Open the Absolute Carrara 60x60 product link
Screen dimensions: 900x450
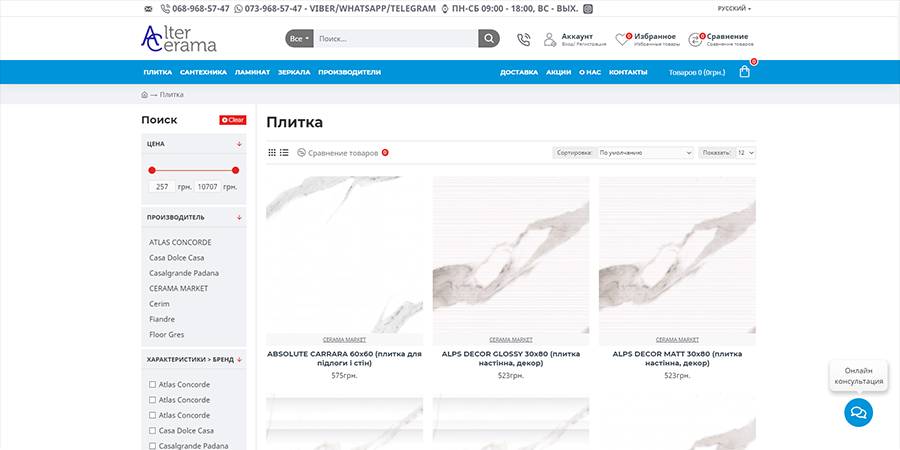[344, 358]
